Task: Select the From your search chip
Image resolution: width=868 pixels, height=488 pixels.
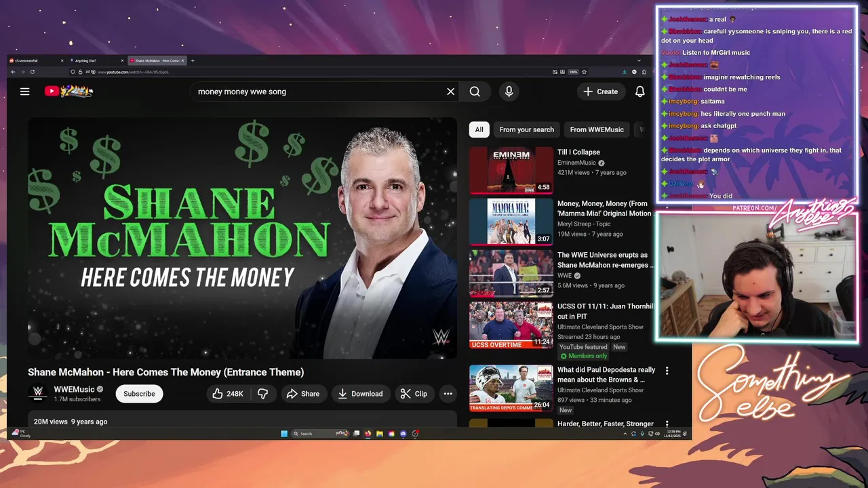Action: point(526,129)
